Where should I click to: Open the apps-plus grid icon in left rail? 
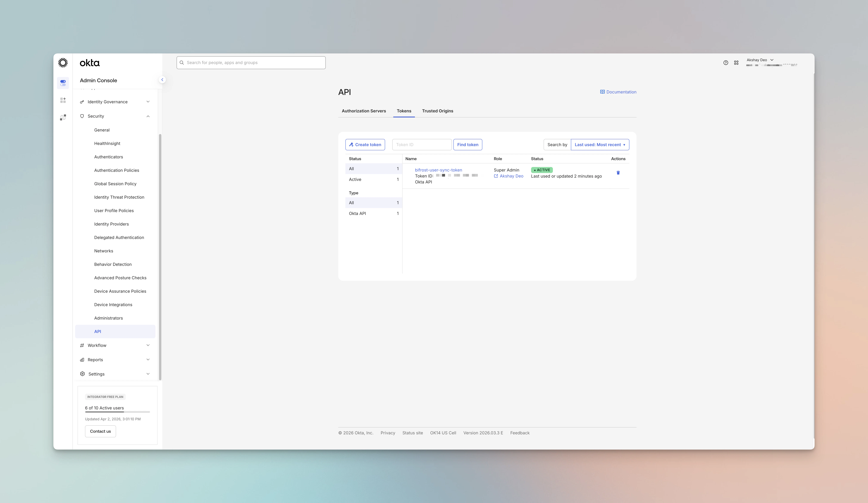pos(63,100)
